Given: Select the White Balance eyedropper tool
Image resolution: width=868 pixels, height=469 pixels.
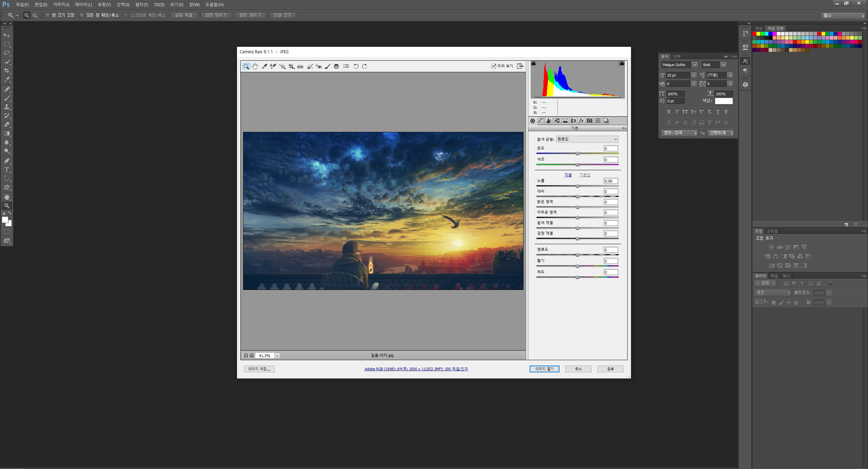Looking at the screenshot, I should (x=264, y=66).
